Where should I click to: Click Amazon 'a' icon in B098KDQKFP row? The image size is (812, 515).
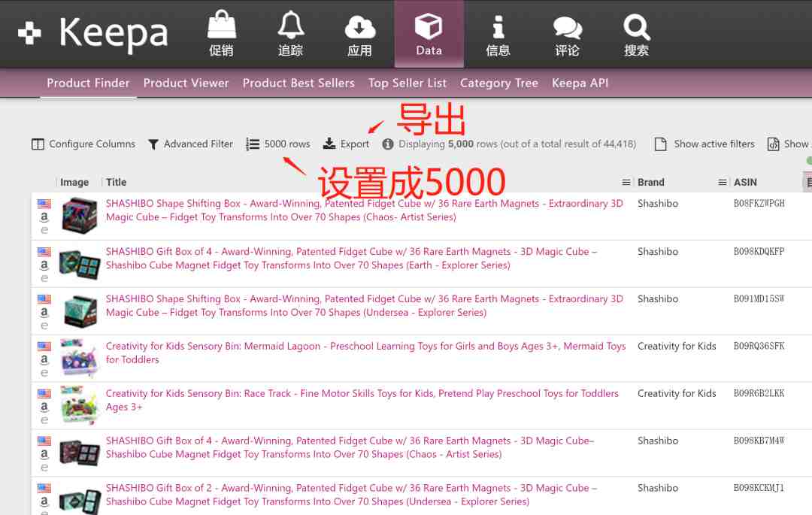[x=44, y=265]
